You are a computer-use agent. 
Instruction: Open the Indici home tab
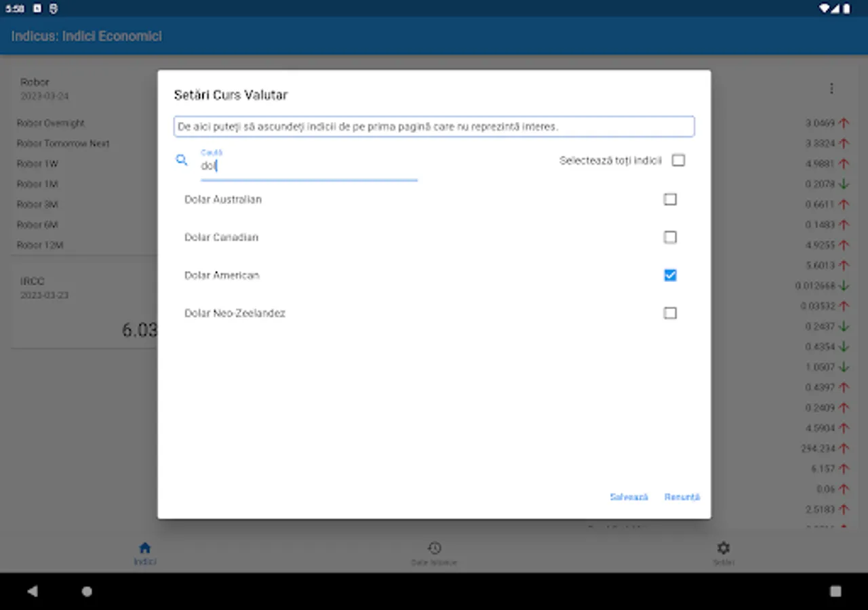pos(144,553)
